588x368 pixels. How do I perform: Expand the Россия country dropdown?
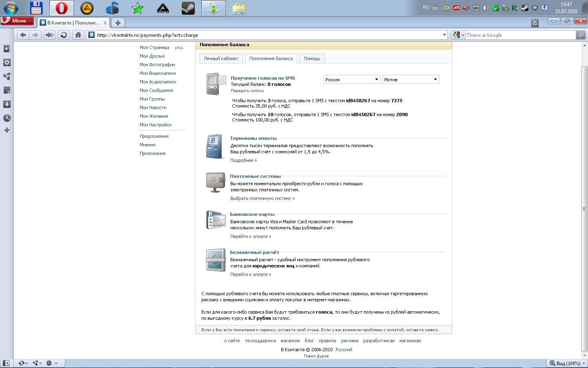[352, 79]
